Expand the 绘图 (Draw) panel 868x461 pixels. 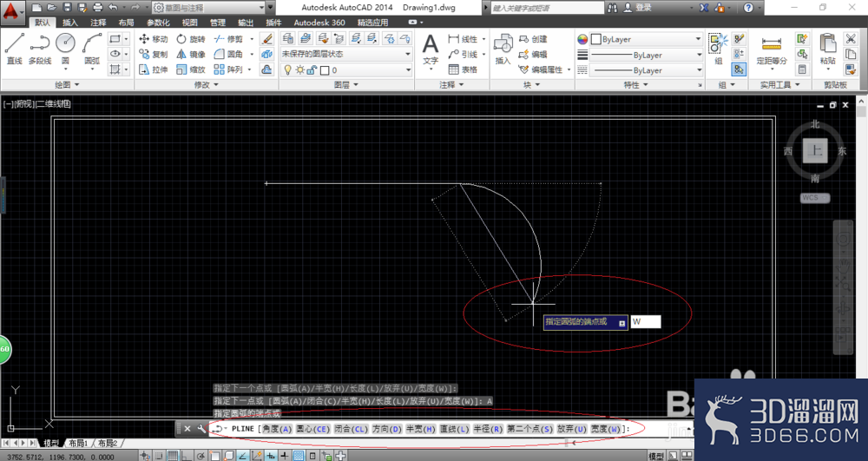click(67, 85)
